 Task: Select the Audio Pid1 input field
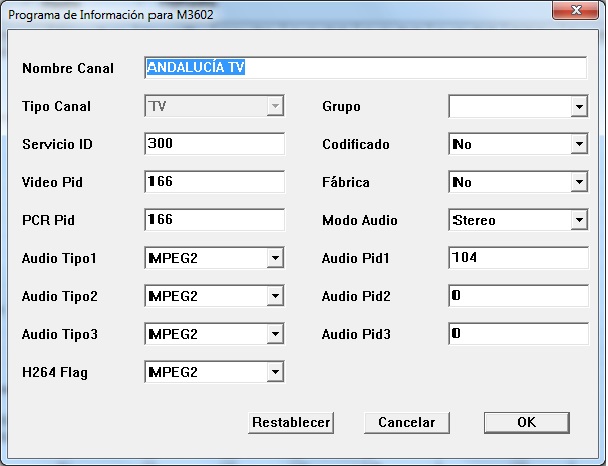(x=518, y=258)
